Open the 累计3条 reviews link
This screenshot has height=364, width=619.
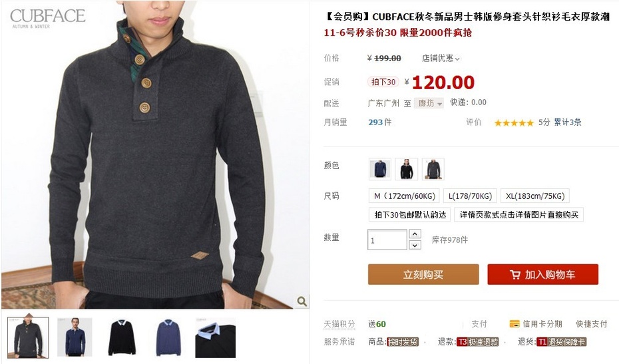(x=567, y=122)
